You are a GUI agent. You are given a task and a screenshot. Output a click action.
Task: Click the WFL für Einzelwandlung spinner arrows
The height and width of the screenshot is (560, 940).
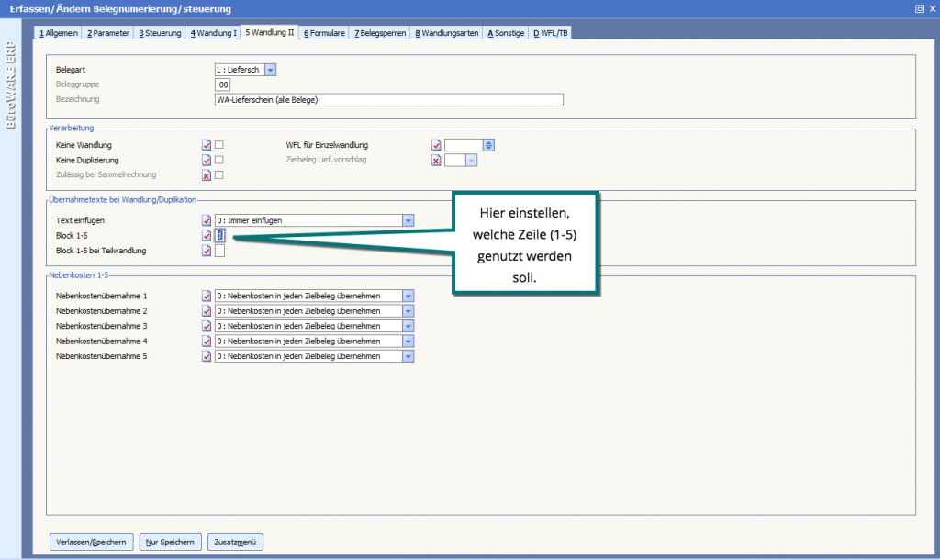[488, 145]
